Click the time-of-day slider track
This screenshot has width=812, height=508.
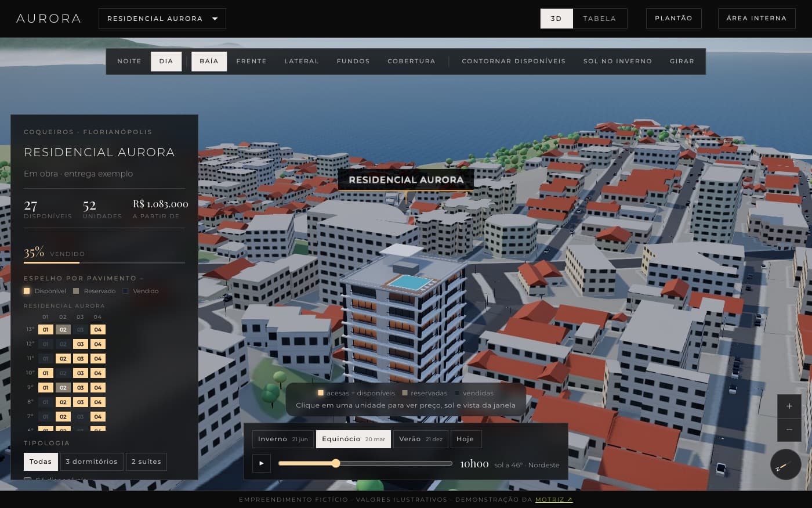point(365,463)
